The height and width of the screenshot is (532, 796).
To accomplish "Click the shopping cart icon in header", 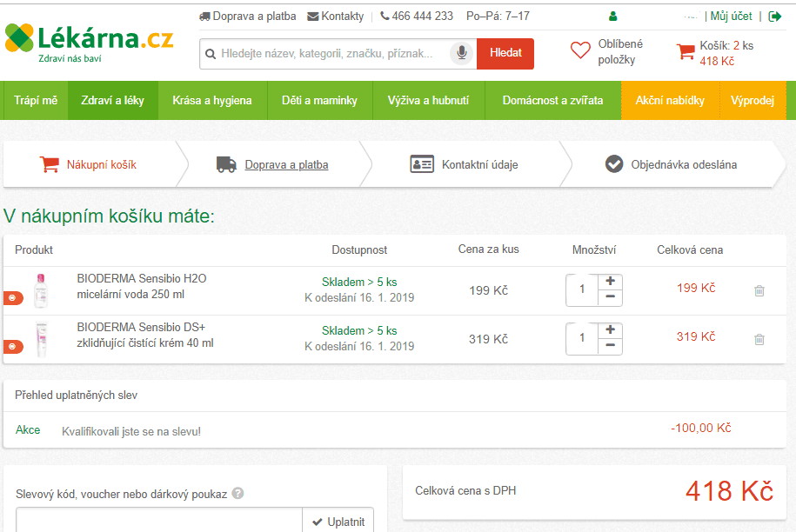I will (686, 52).
